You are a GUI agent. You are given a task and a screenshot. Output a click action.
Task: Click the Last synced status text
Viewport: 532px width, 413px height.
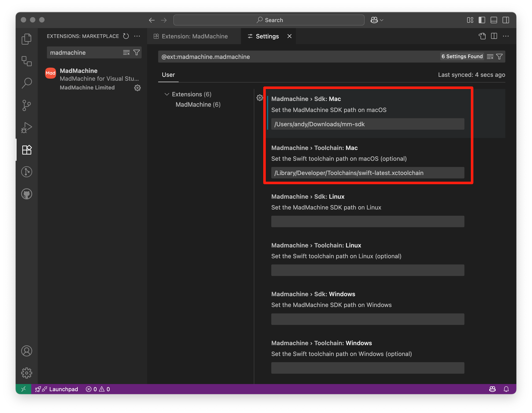pos(472,75)
